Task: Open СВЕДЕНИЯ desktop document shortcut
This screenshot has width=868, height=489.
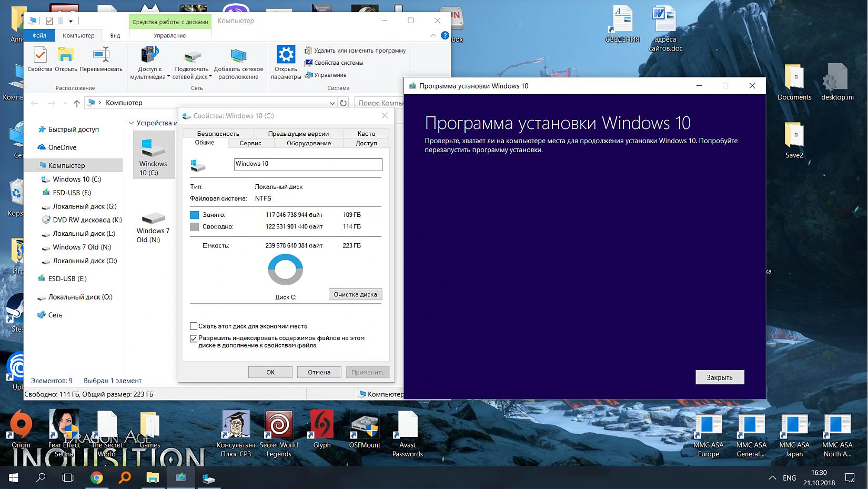Action: [622, 25]
